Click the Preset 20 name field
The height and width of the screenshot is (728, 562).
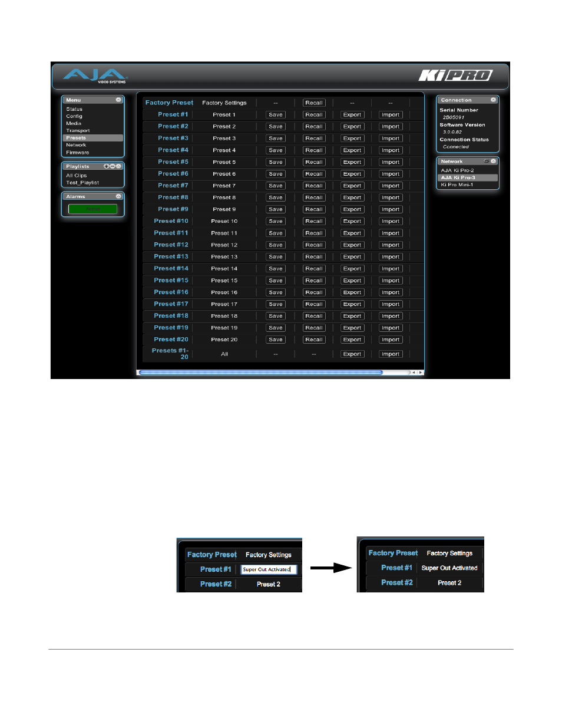(x=224, y=340)
